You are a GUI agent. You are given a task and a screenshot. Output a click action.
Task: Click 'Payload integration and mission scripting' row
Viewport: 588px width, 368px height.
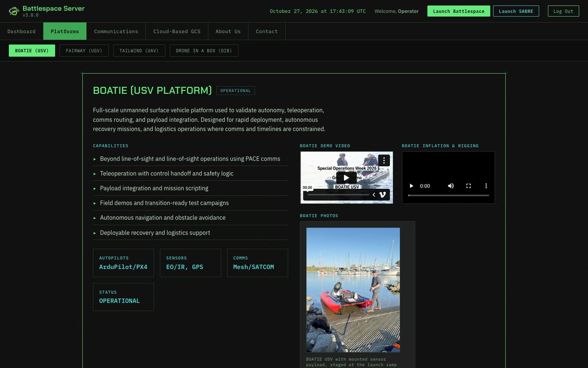pos(191,188)
